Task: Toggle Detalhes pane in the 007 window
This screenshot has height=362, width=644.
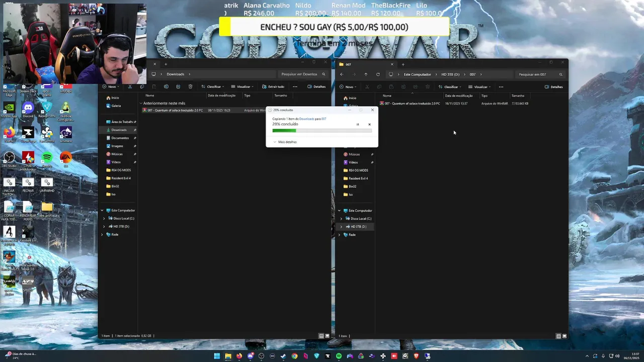Action: (x=554, y=86)
